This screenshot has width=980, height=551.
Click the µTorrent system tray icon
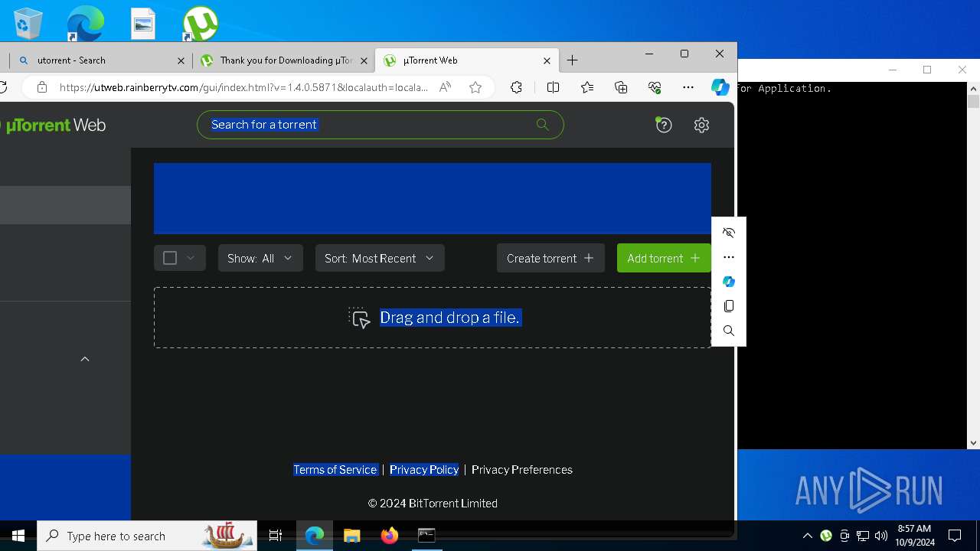click(x=826, y=536)
